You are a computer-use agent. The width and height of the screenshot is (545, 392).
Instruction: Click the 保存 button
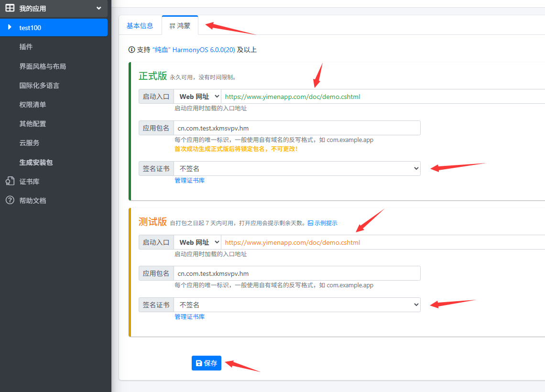207,363
